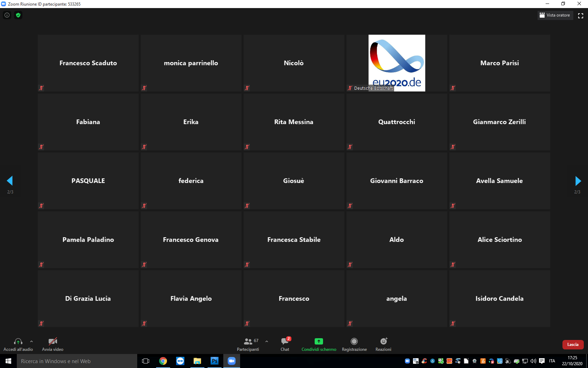This screenshot has width=588, height=368.
Task: Select Francesco Scaduto's tile
Action: pyautogui.click(x=88, y=63)
